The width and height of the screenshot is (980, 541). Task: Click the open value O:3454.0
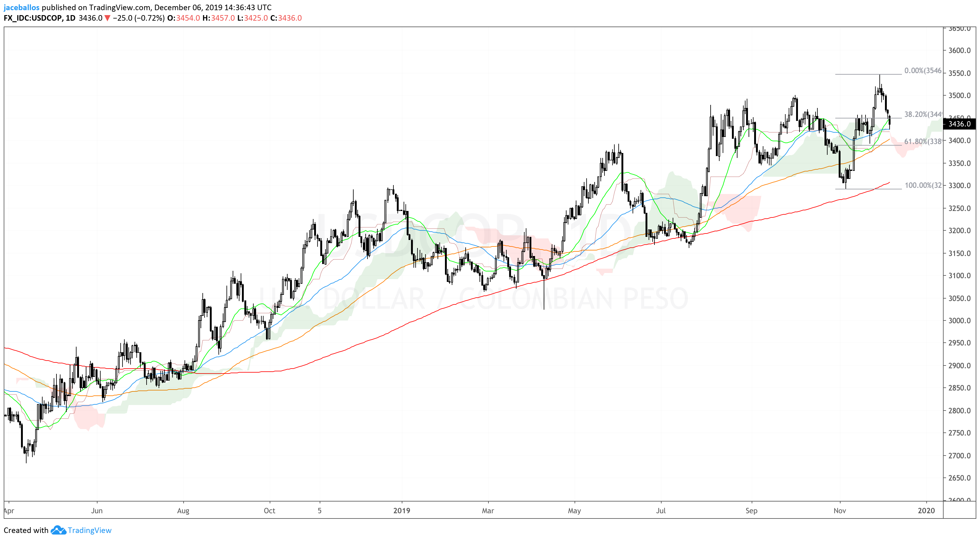(183, 18)
